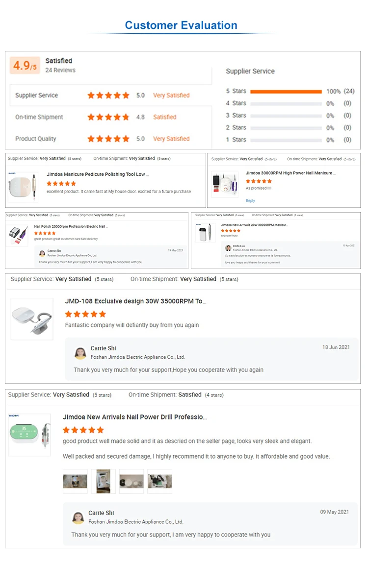368x588 pixels.
Task: Open Nail Polish 20000rpm Profession Electric Nail title
Action: pos(71,227)
